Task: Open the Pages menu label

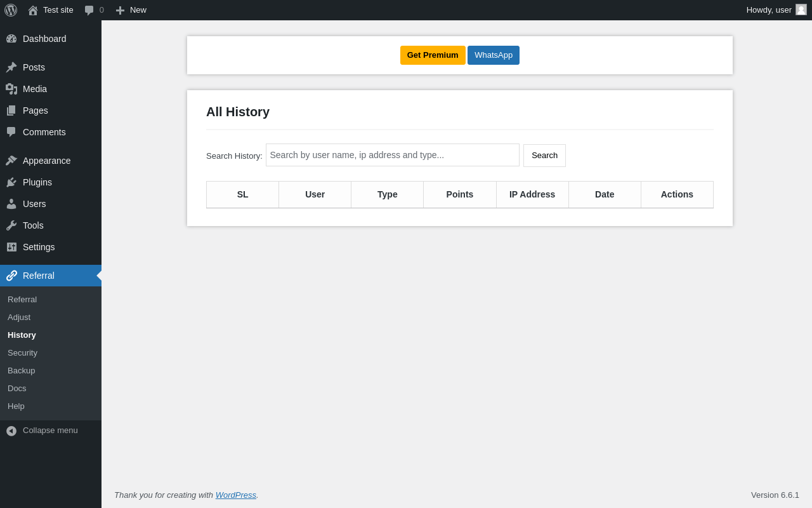Action: pos(36,110)
